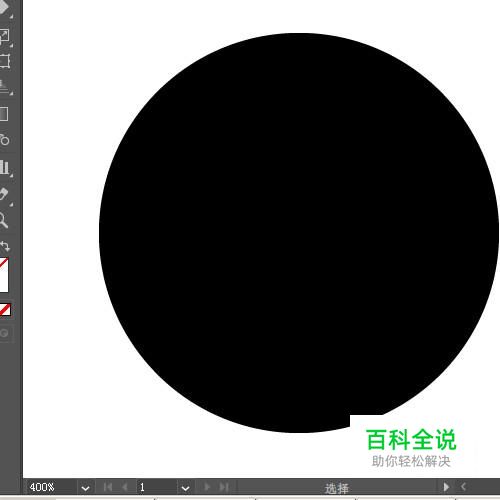Select the black circle on the canvas
500x500 pixels.
coord(299,233)
